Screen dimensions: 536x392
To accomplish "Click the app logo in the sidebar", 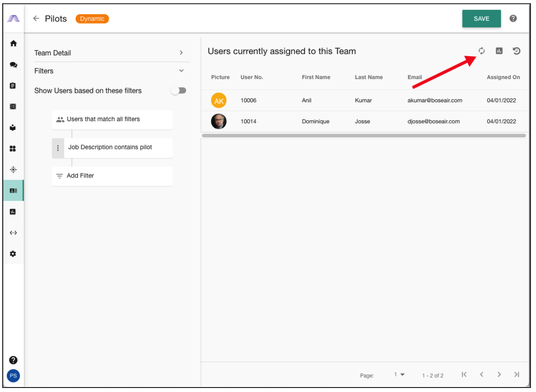I will click(13, 18).
